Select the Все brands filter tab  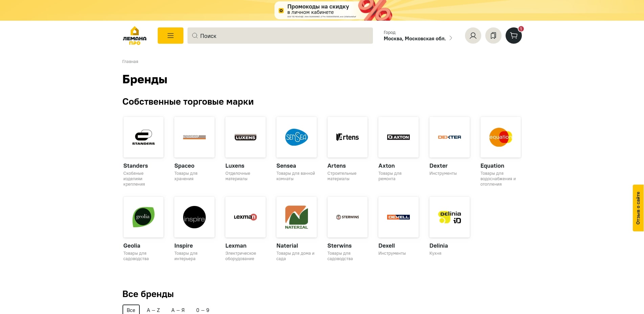(131, 310)
